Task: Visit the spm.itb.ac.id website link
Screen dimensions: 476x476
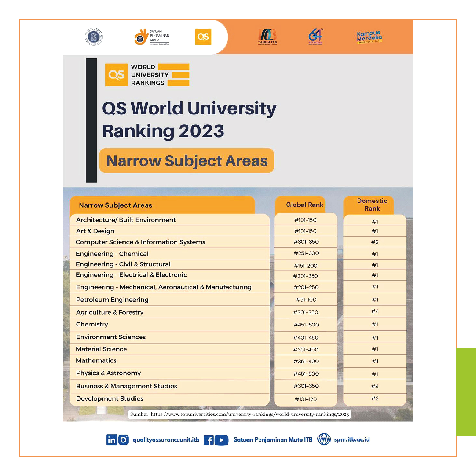Action: click(x=352, y=440)
